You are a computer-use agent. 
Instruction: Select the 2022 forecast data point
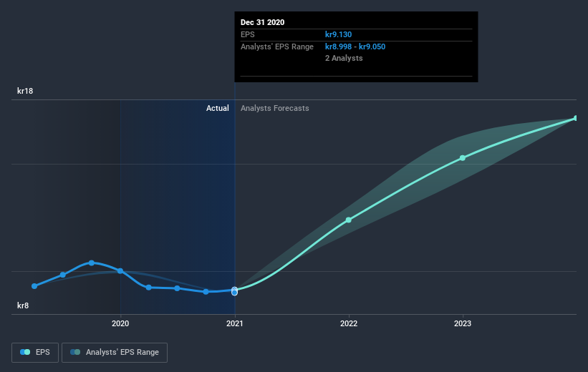(348, 220)
